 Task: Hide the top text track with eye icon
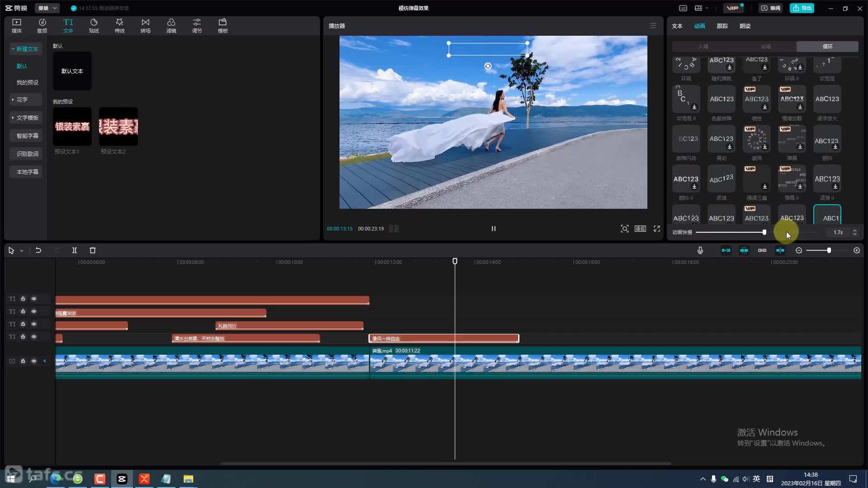pyautogui.click(x=34, y=299)
